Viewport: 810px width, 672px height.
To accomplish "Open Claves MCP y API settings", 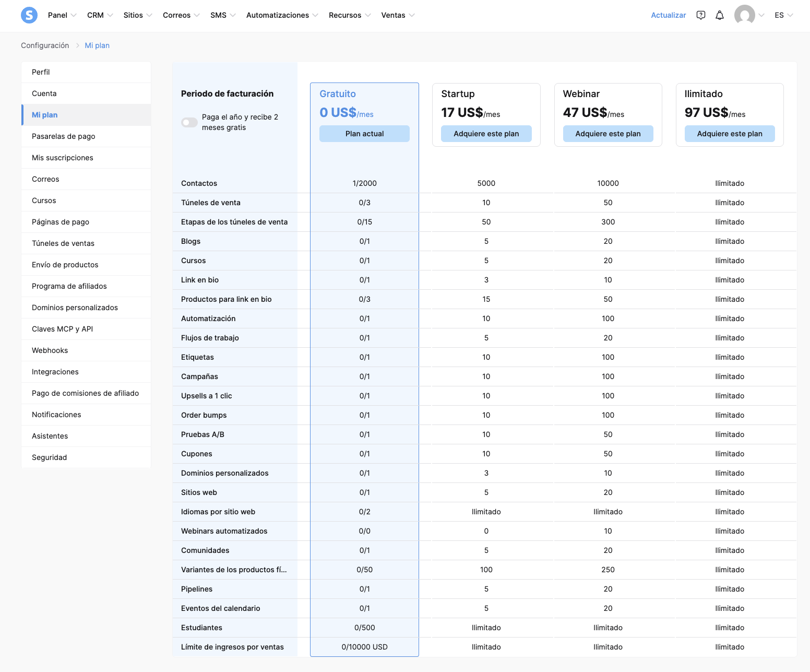I will [86, 329].
